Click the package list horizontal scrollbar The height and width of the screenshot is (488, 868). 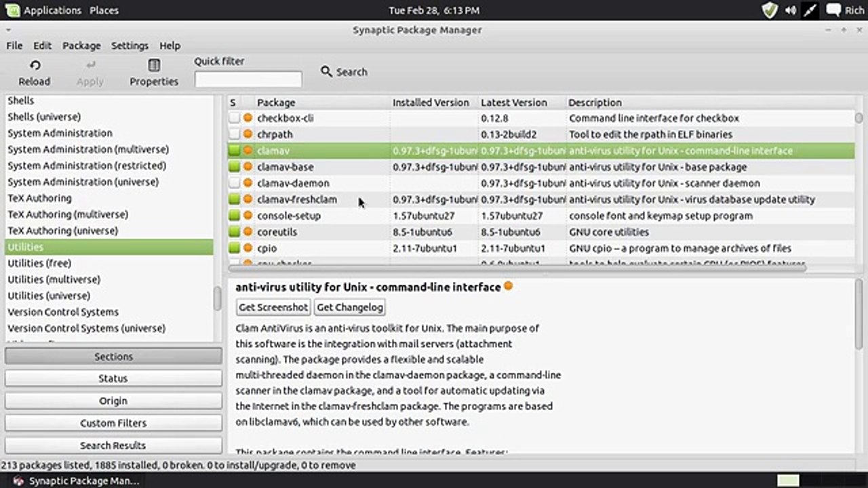point(517,268)
